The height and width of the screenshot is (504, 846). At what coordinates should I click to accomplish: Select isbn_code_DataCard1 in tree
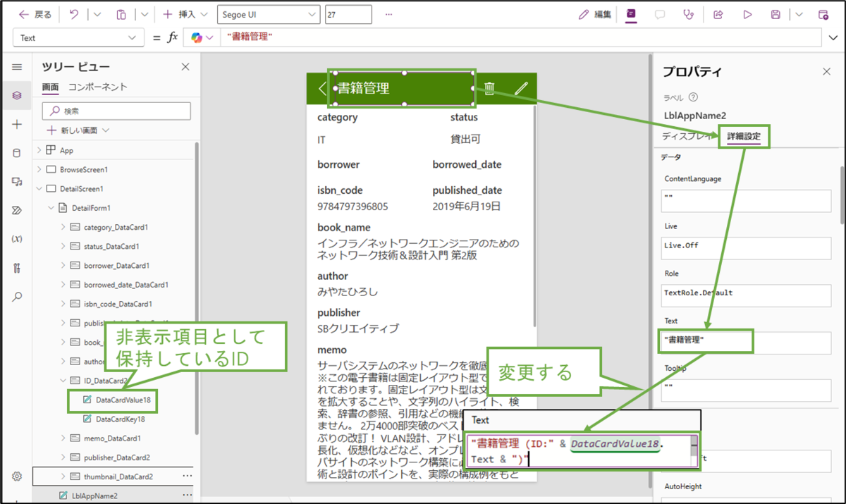coord(118,304)
